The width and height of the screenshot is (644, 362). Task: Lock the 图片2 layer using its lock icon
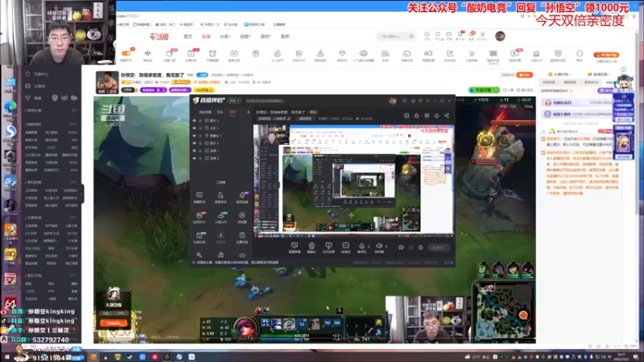click(200, 121)
